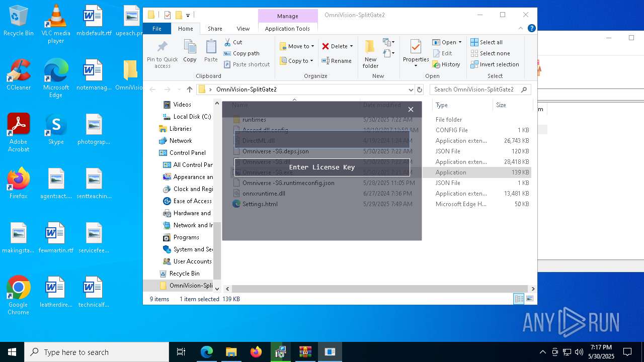Open VLC media player desktop icon
Viewport: 644px width, 362px height.
click(56, 24)
